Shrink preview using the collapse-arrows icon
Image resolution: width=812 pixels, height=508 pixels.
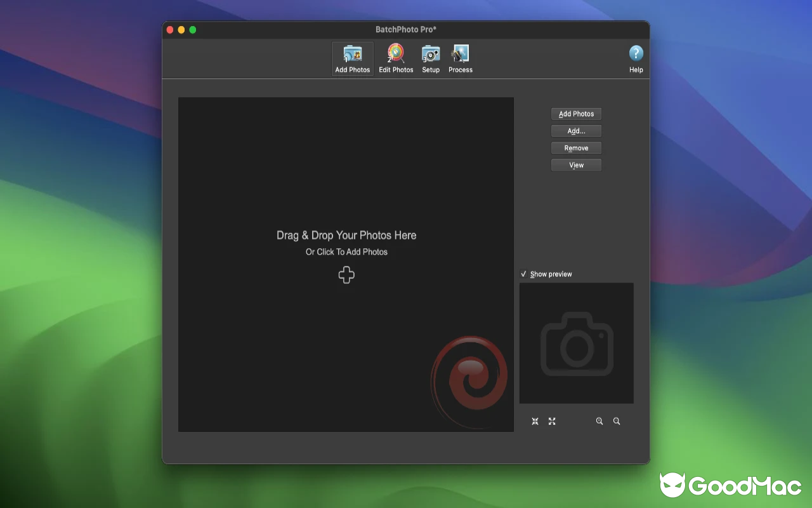click(535, 421)
